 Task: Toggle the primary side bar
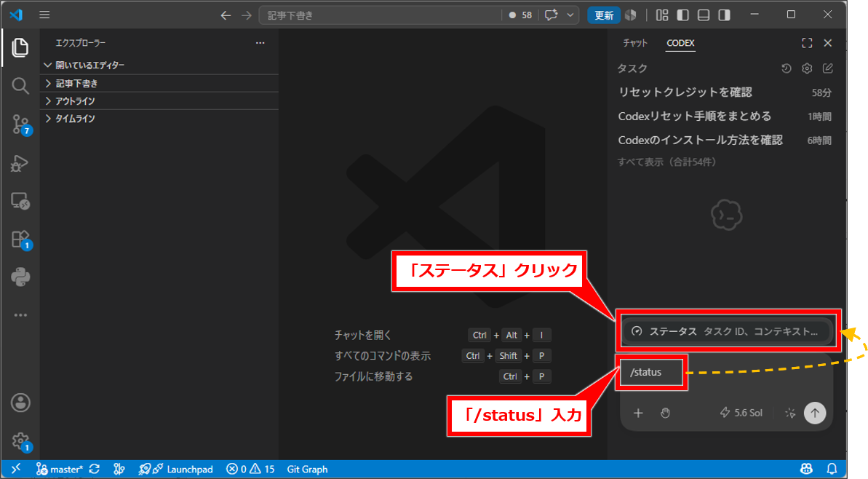point(682,15)
